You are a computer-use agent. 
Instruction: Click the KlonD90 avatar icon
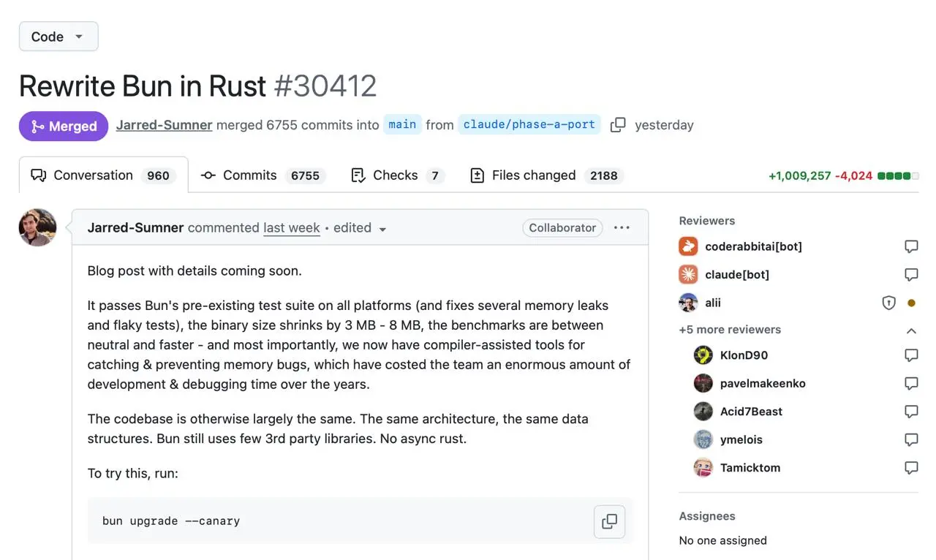703,355
